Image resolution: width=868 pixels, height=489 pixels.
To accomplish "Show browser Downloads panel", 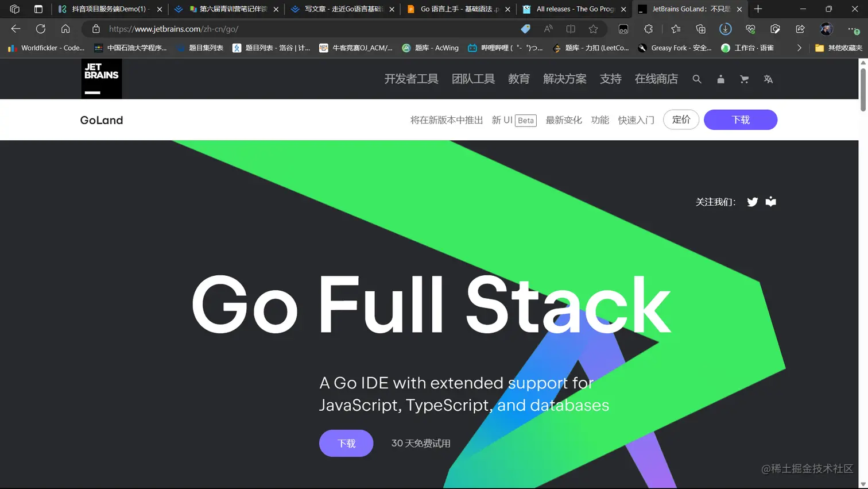I will [x=726, y=29].
